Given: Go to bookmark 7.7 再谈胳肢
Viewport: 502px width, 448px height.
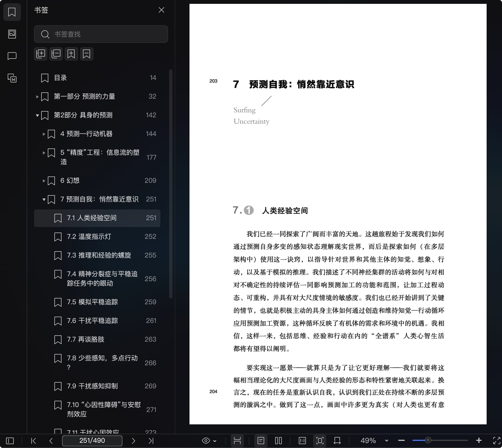Looking at the screenshot, I should (x=97, y=339).
